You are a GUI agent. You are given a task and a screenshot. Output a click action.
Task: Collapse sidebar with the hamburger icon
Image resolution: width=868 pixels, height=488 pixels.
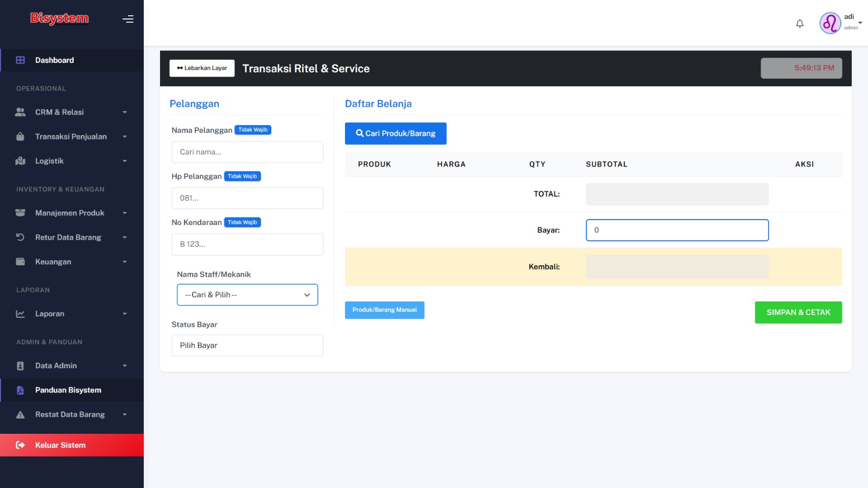(x=128, y=19)
